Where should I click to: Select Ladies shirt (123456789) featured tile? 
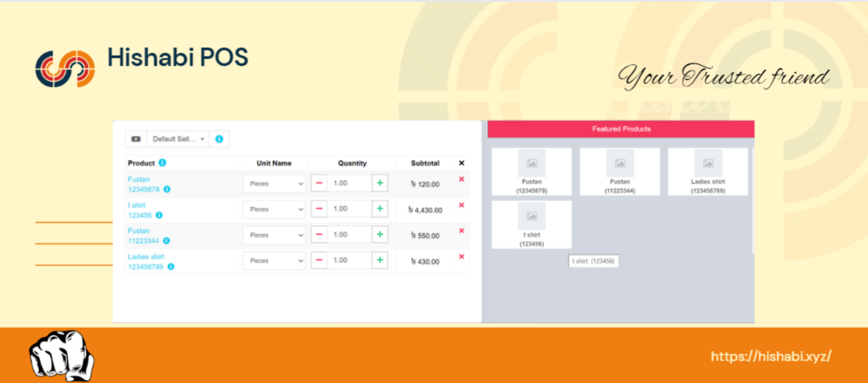[x=708, y=171]
